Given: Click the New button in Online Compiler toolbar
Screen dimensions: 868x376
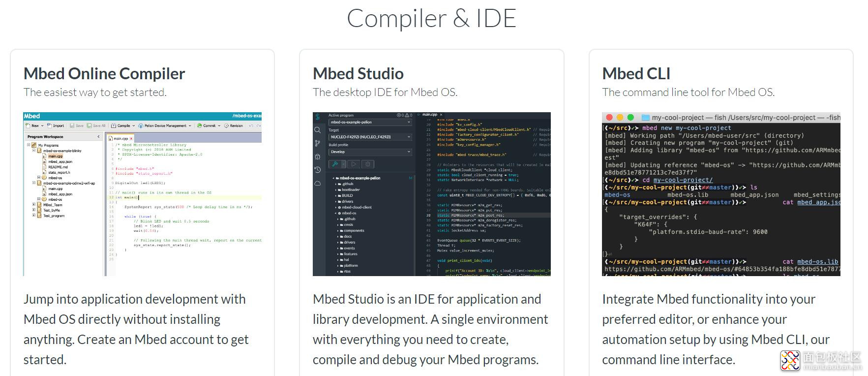Looking at the screenshot, I should pyautogui.click(x=34, y=125).
